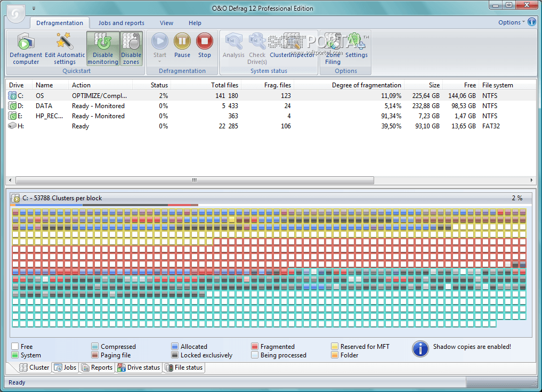Click the Fragmented legend swatch
Viewport: 542px width, 392px height.
coord(255,346)
